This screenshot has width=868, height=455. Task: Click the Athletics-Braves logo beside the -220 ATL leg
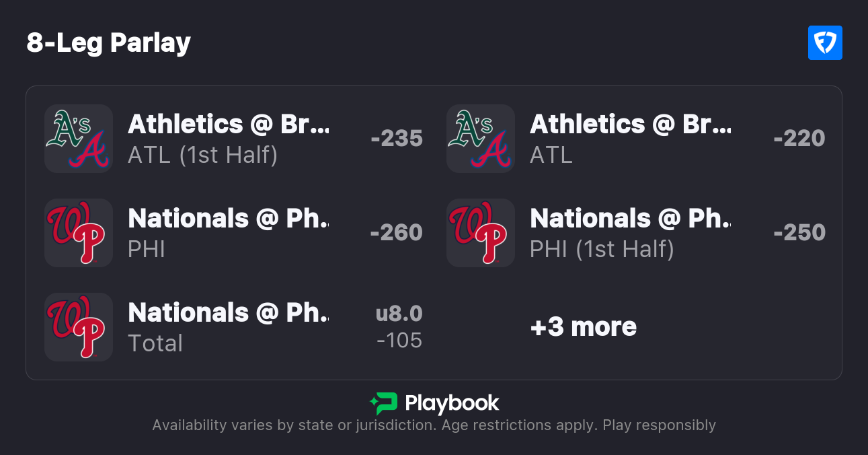(480, 139)
